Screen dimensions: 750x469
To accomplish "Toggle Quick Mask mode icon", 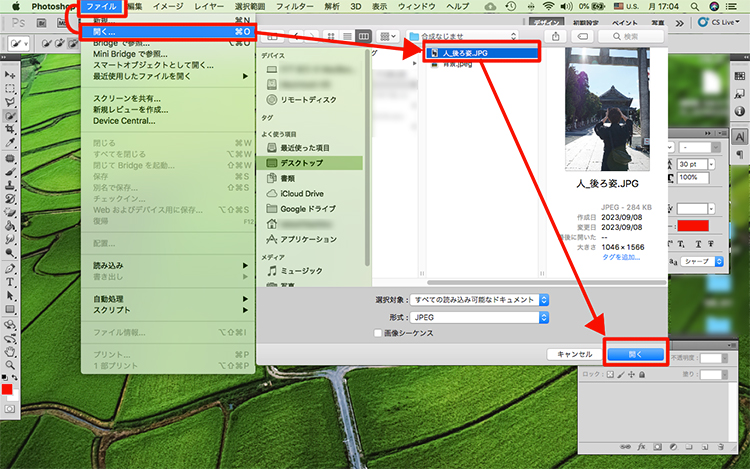I will 10,409.
